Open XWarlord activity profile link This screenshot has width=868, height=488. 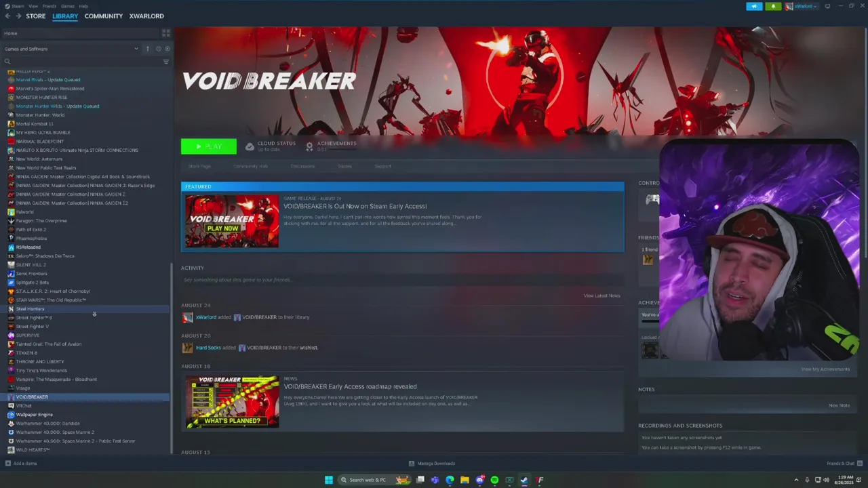[205, 317]
